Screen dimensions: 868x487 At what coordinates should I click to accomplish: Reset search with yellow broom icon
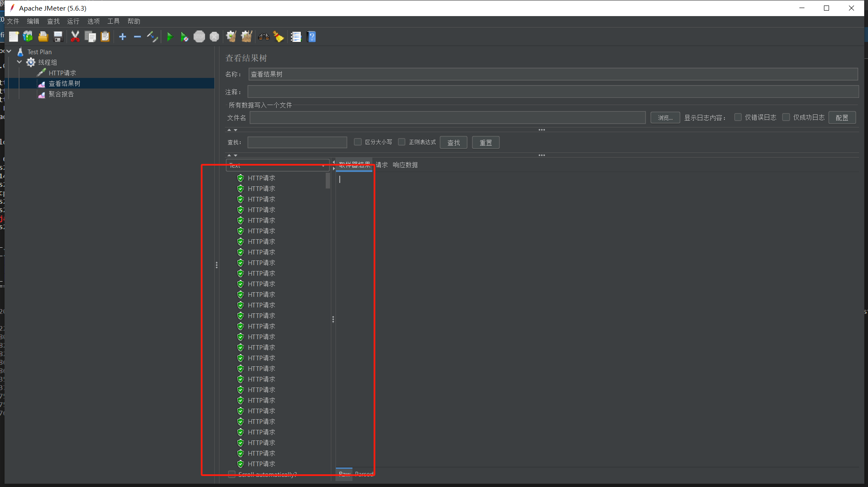pyautogui.click(x=279, y=37)
